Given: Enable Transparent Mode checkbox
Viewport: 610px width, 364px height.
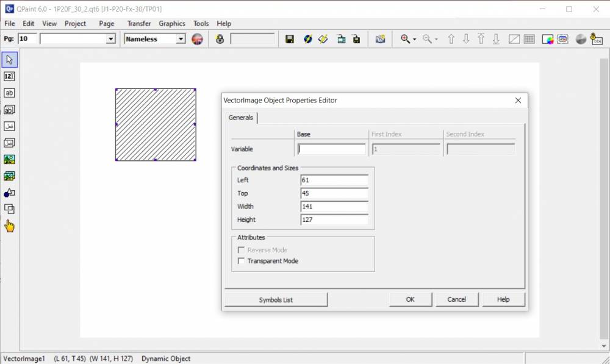Looking at the screenshot, I should [242, 261].
